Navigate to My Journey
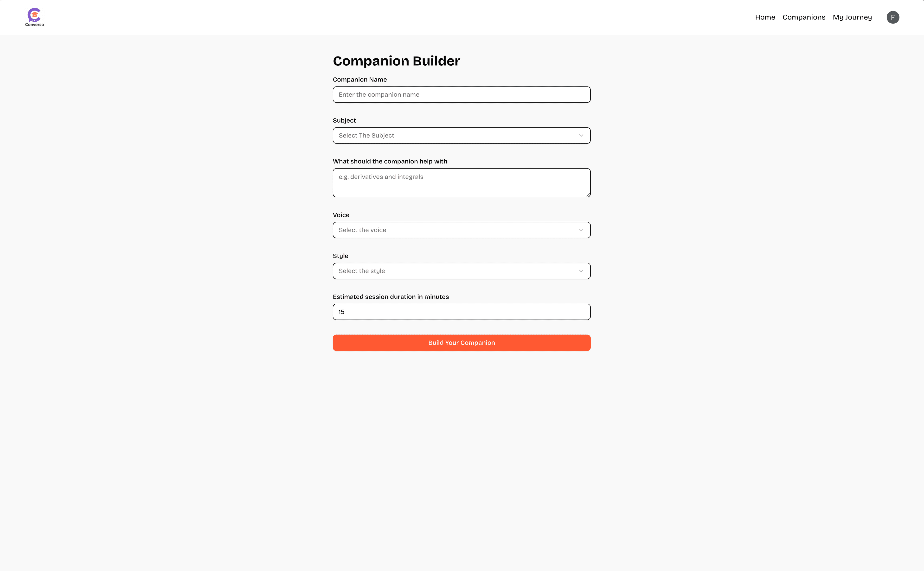This screenshot has width=924, height=571. (852, 17)
